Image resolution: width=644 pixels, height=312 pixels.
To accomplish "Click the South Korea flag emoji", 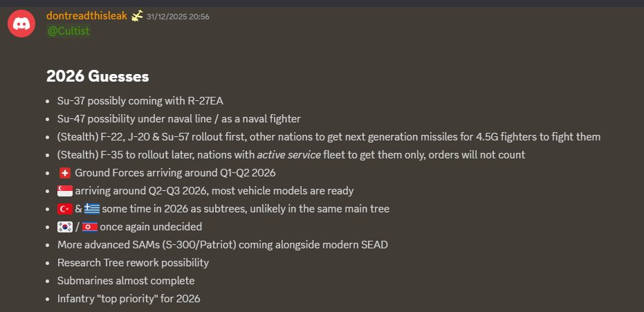I will pyautogui.click(x=65, y=226).
